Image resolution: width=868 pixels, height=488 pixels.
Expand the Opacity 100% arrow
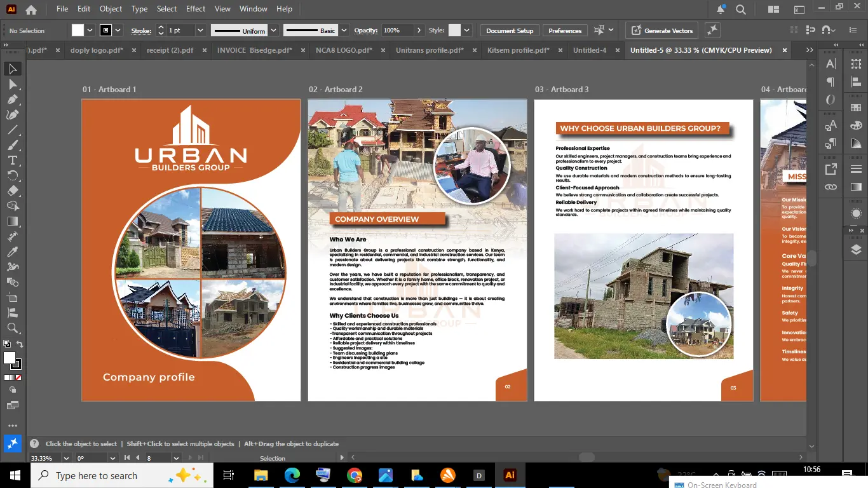click(x=419, y=30)
